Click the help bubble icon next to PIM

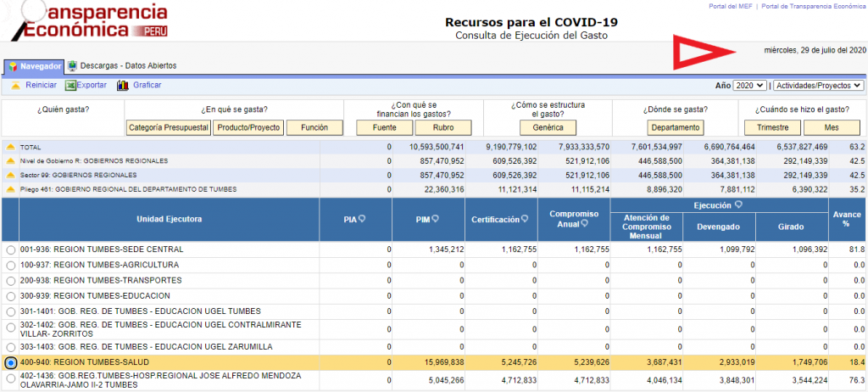(435, 219)
